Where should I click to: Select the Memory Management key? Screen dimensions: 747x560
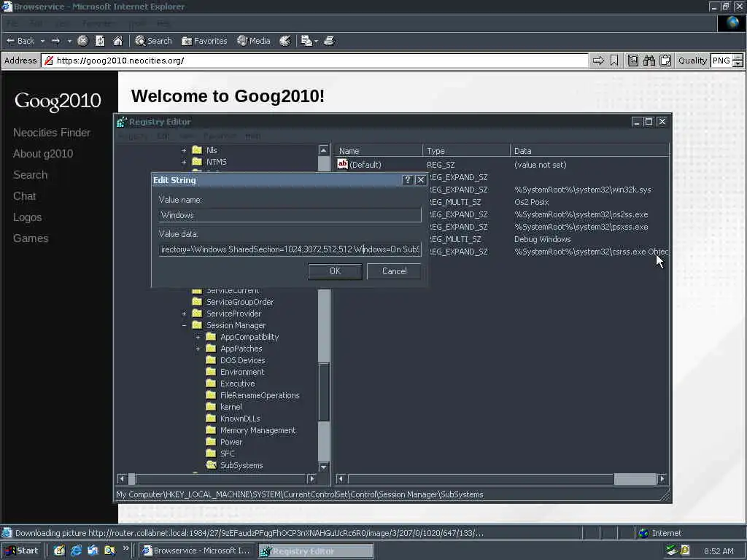[x=258, y=430]
